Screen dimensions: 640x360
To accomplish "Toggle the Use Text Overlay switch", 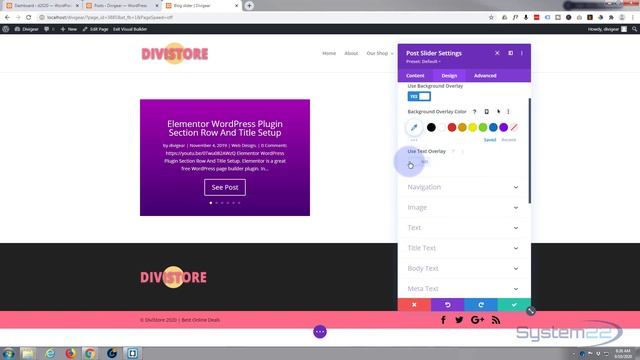I will pyautogui.click(x=419, y=162).
